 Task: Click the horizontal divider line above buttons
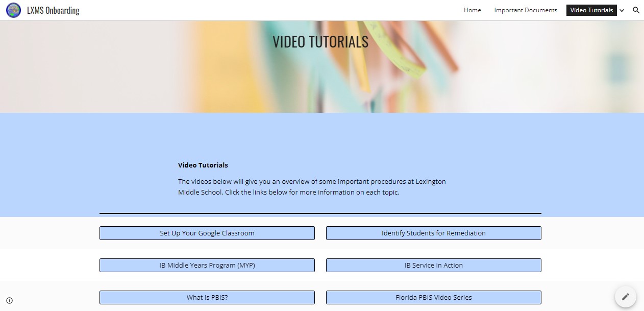(x=320, y=213)
